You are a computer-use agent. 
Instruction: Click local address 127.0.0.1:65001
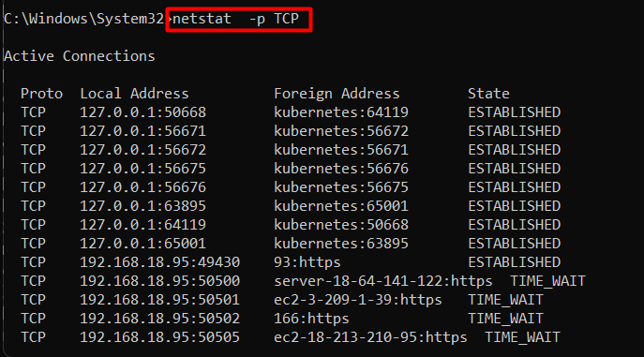coord(142,244)
